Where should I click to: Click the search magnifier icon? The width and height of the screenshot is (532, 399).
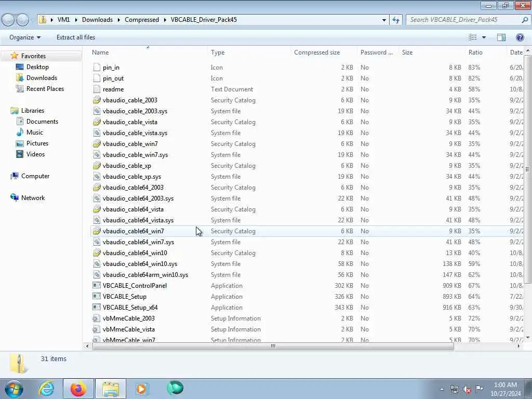pos(525,20)
